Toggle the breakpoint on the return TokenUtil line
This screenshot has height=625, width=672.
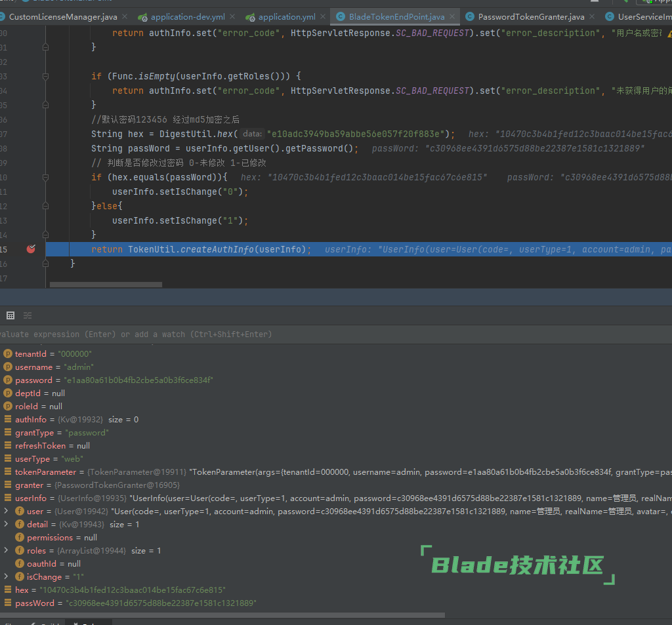coord(31,249)
